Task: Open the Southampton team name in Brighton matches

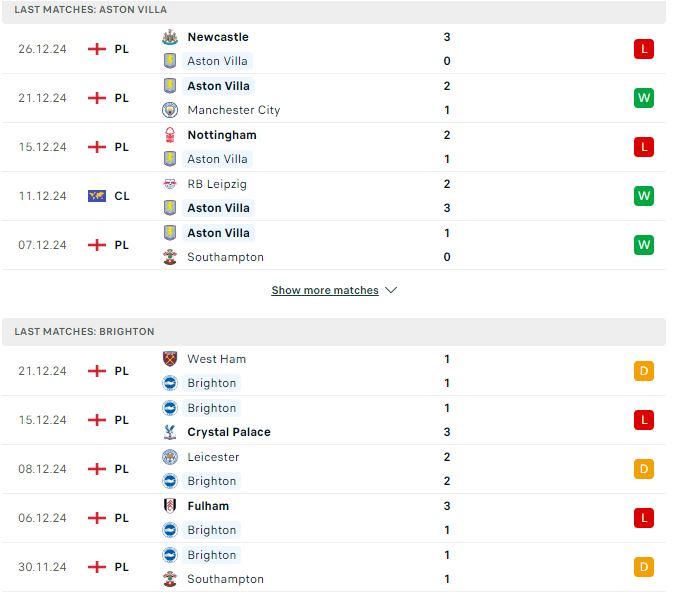Action: [225, 579]
